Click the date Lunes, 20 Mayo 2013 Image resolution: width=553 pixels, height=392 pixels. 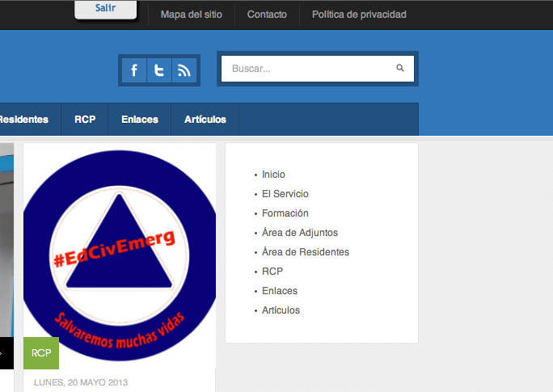tap(81, 382)
